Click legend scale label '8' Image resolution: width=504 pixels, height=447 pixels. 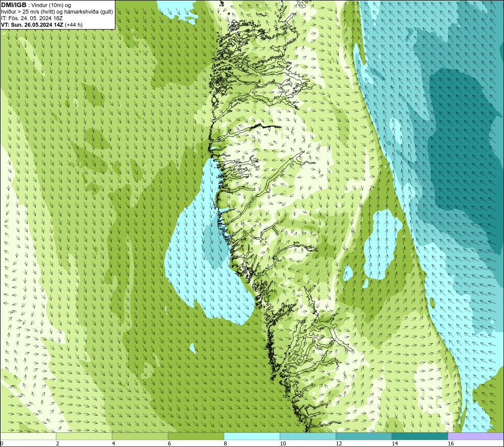pyautogui.click(x=225, y=444)
